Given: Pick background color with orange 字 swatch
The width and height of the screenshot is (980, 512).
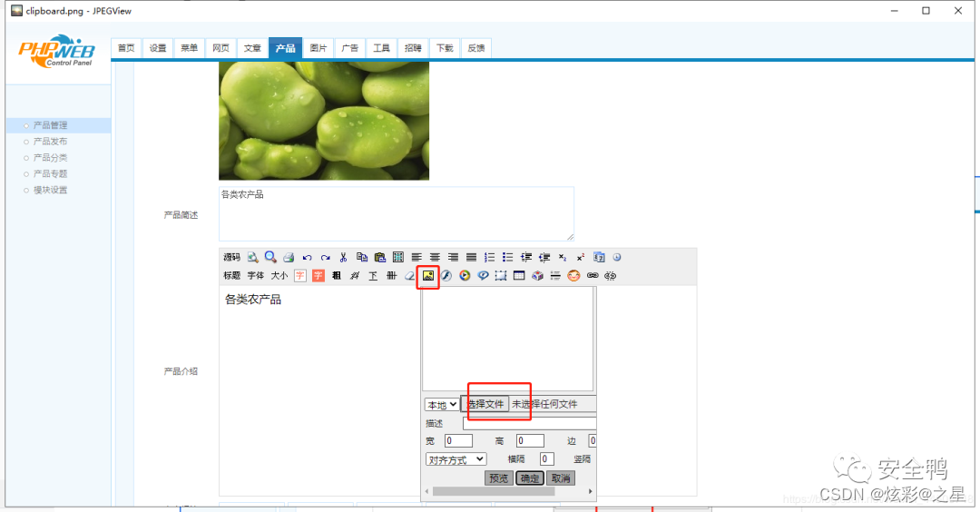Looking at the screenshot, I should coord(318,276).
